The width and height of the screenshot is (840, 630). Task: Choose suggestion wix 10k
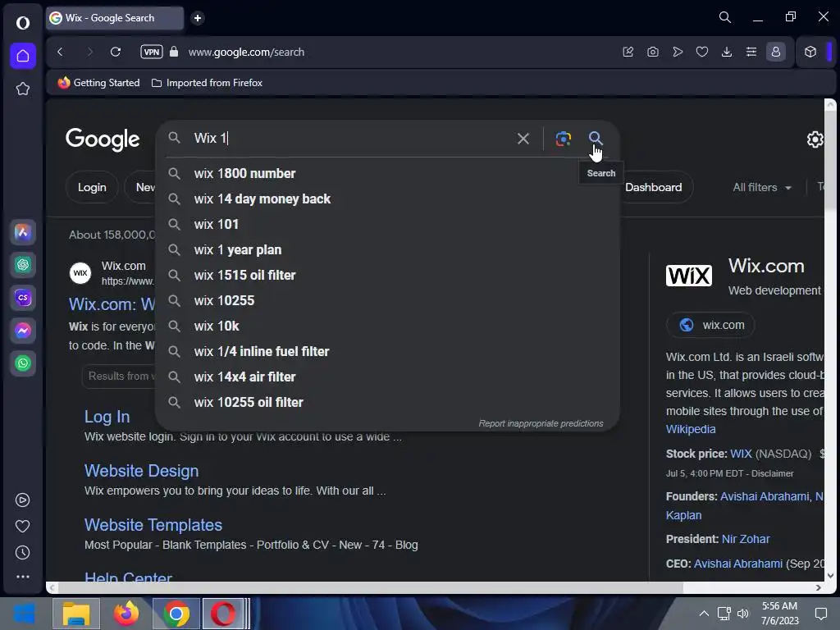387,326
